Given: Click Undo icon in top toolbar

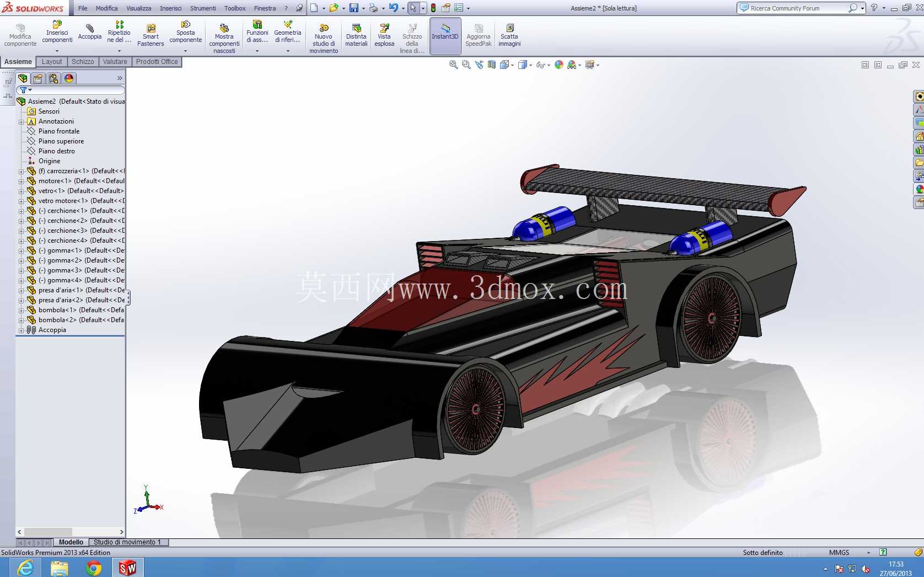Looking at the screenshot, I should 393,8.
